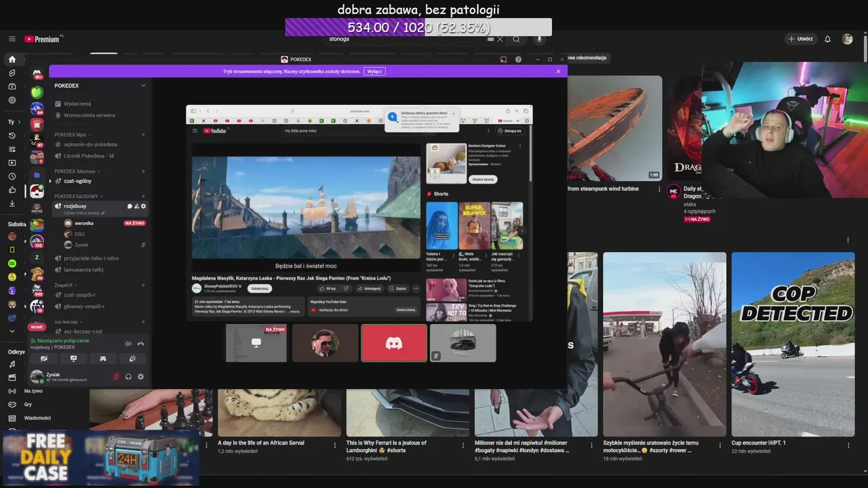Viewport: 868px width, 488px height.
Task: Open Discord direct messages home icon
Action: [x=37, y=73]
